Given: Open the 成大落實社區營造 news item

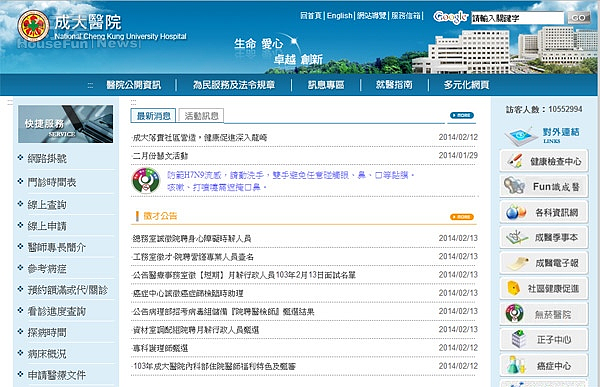Looking at the screenshot, I should pyautogui.click(x=199, y=137).
